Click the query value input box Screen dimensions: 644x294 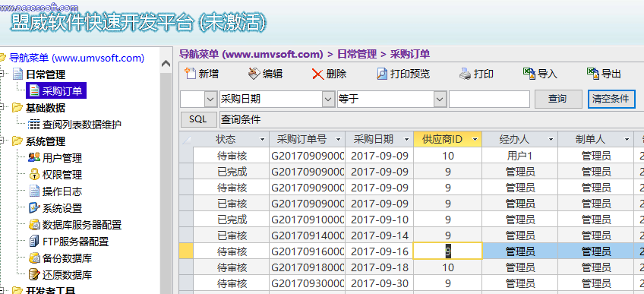click(x=489, y=100)
